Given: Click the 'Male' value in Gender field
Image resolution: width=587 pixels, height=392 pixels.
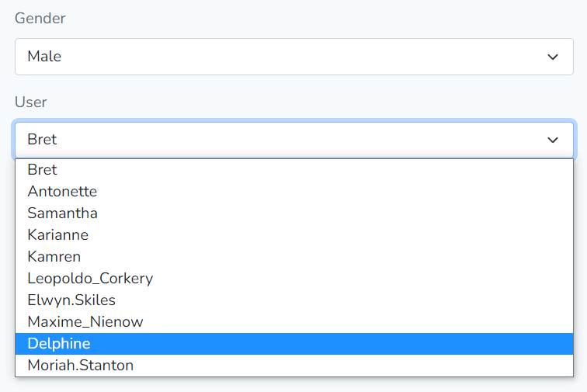Looking at the screenshot, I should 44,57.
